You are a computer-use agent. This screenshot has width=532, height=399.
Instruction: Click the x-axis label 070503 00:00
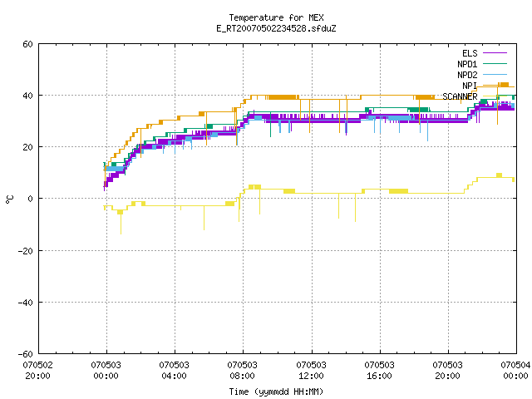click(x=106, y=371)
